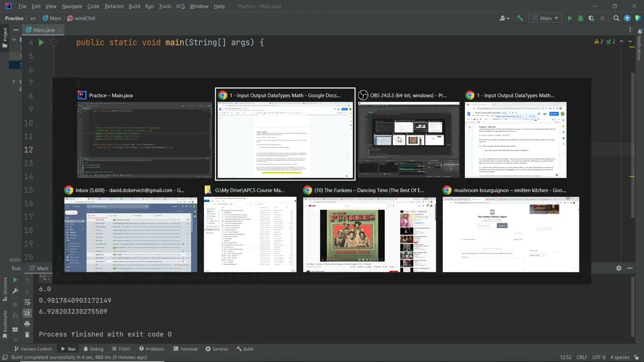Click the grey Stop square in toolbar
The height and width of the screenshot is (362, 644).
tap(602, 18)
